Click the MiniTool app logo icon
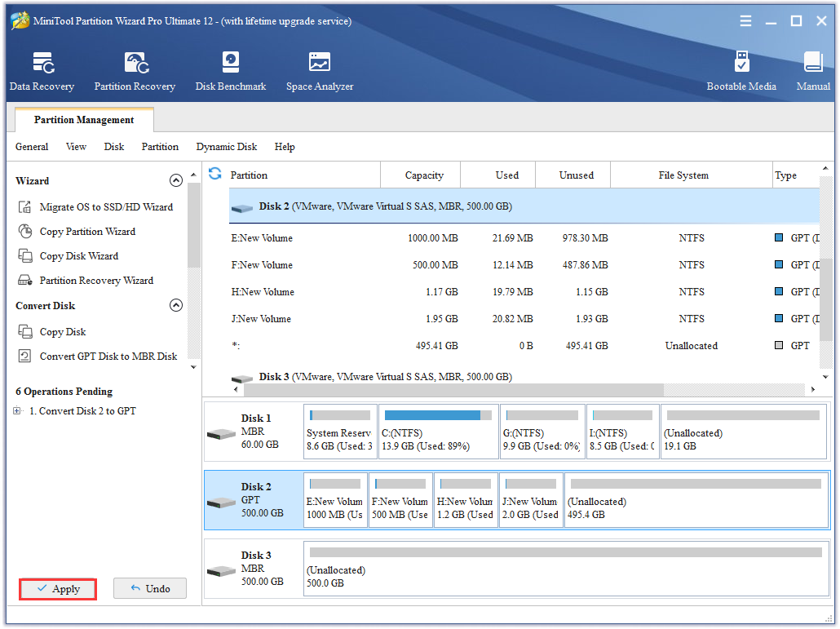This screenshot has height=629, width=840. click(20, 20)
